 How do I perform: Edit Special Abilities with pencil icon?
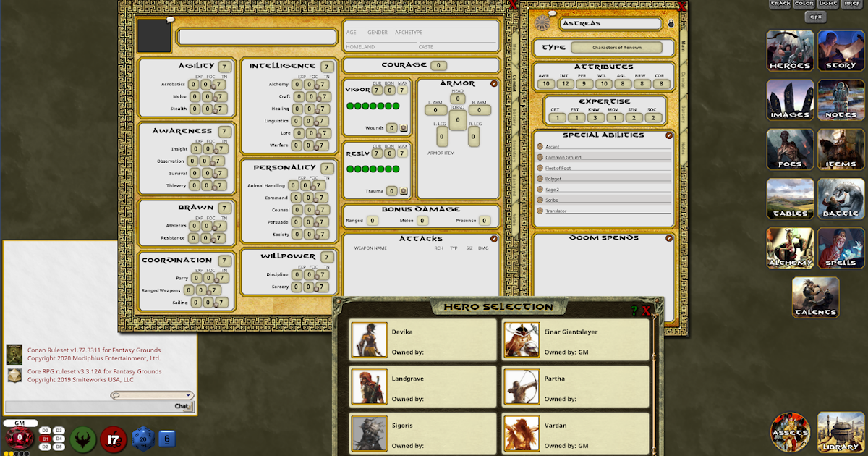pos(669,135)
